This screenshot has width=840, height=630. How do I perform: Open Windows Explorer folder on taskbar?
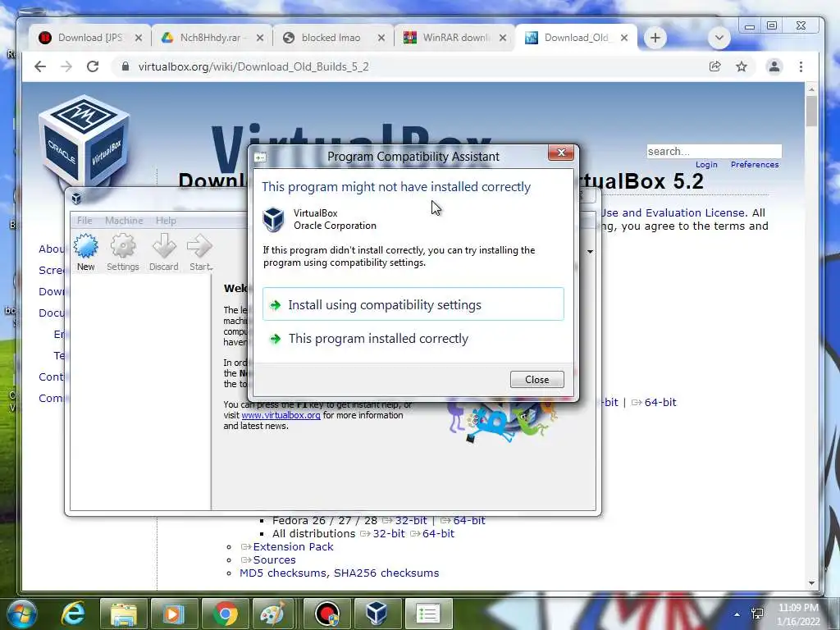tap(124, 614)
